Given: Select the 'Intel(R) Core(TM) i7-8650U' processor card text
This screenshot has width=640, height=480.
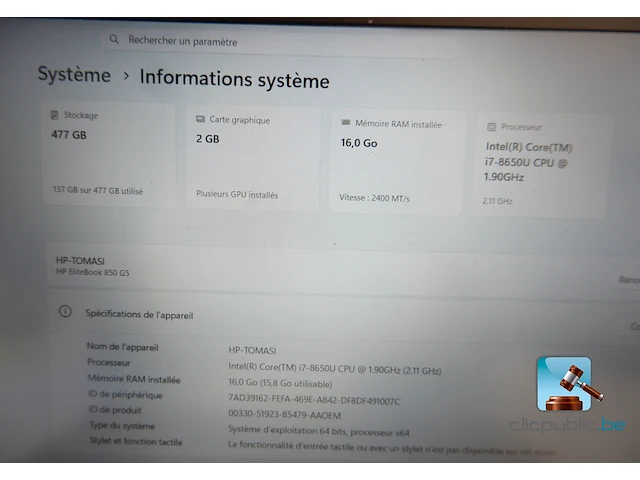Looking at the screenshot, I should point(528,162).
